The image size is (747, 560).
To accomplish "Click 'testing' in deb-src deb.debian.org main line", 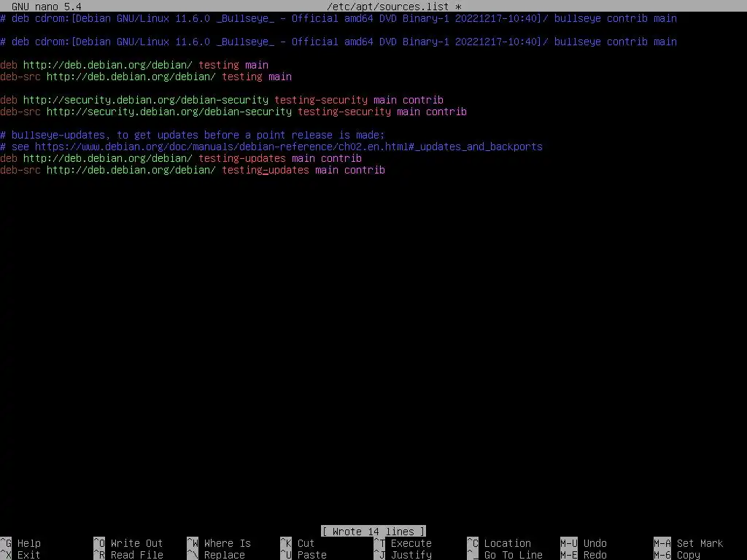I will (x=242, y=77).
